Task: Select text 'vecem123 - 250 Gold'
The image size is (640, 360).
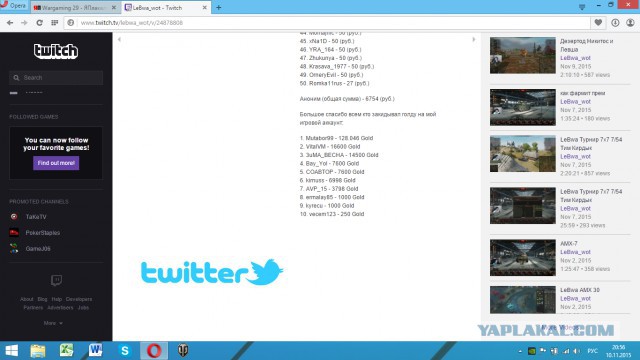Action: click(x=336, y=214)
